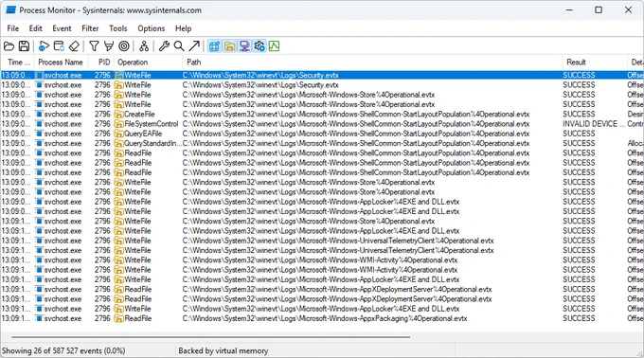Click the Time column header
The height and width of the screenshot is (358, 644).
pyautogui.click(x=18, y=62)
